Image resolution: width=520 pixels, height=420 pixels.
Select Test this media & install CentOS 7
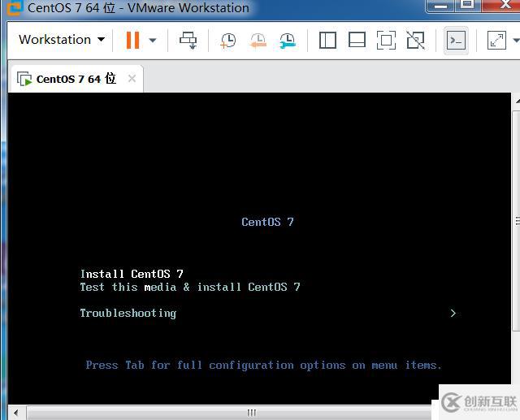[x=190, y=287]
